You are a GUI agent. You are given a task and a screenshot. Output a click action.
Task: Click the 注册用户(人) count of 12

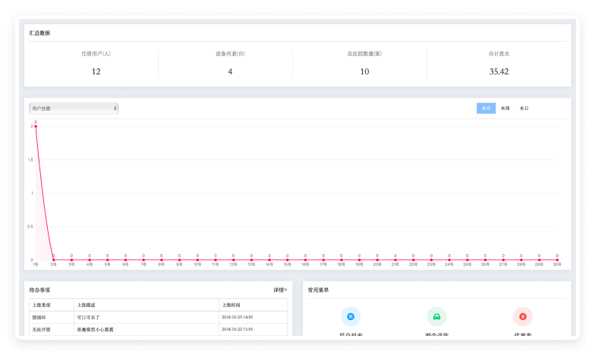(96, 71)
